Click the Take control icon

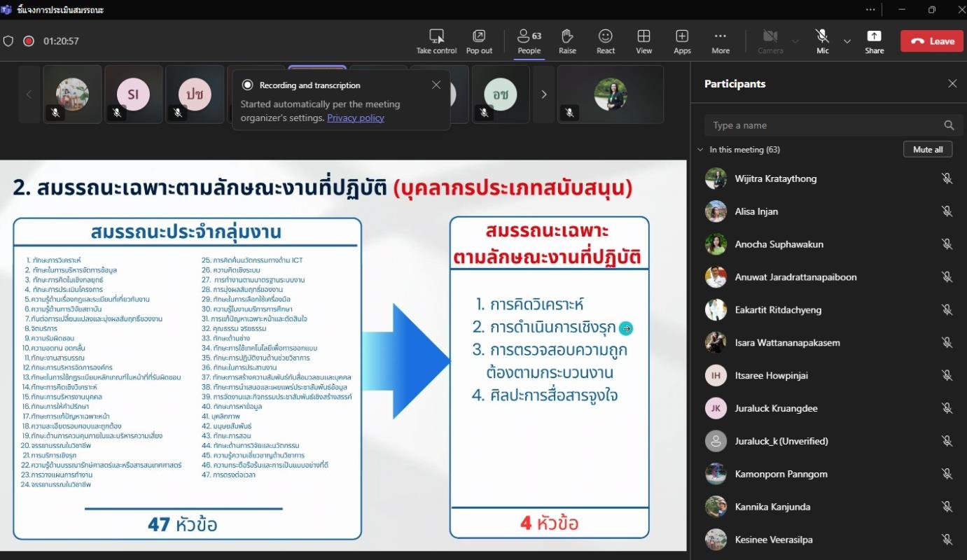tap(436, 36)
